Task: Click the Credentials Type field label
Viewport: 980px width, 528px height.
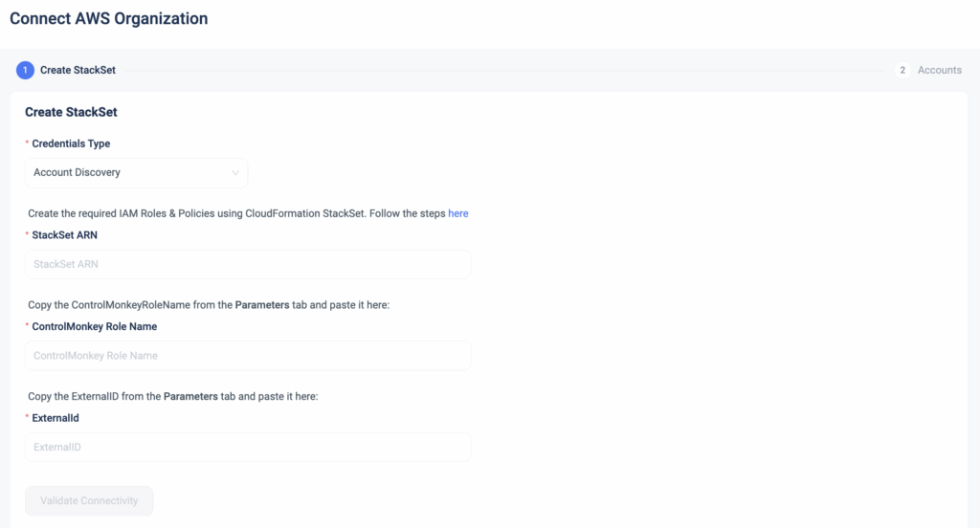Action: pyautogui.click(x=71, y=143)
